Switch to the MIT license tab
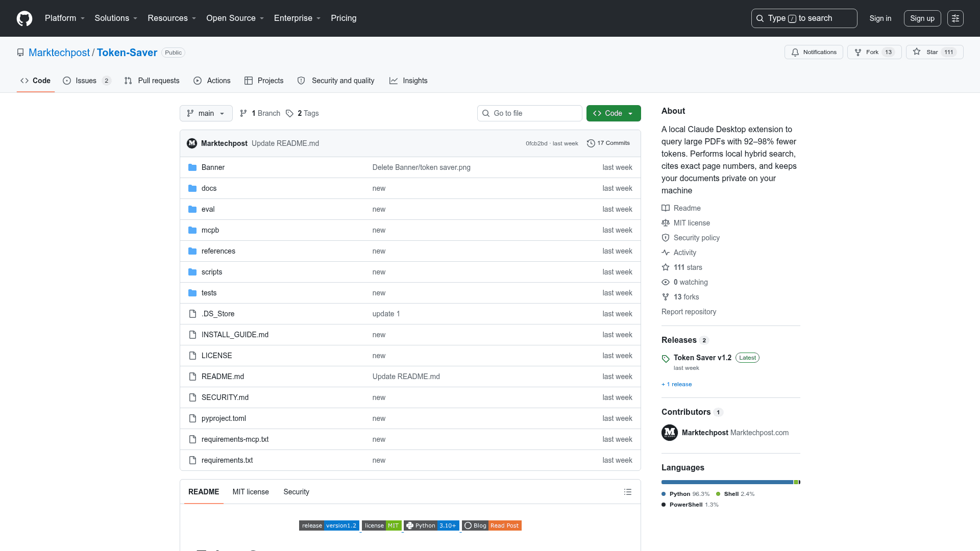Image resolution: width=980 pixels, height=551 pixels. pos(251,492)
